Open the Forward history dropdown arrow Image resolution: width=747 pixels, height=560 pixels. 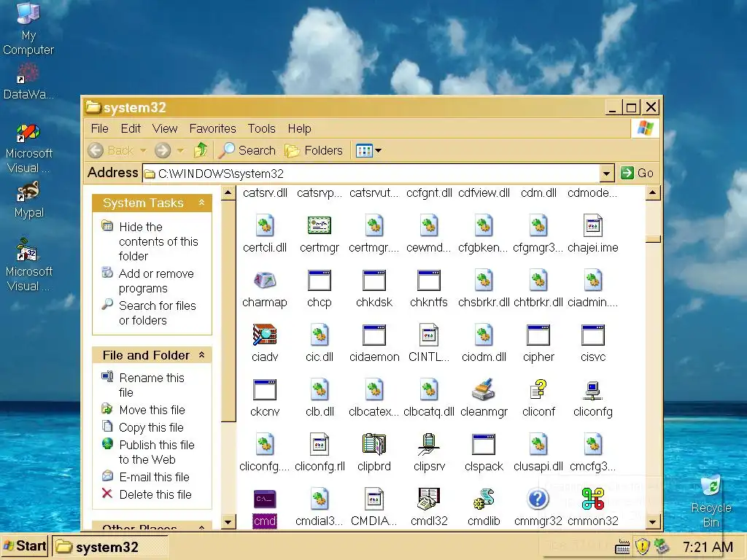[180, 150]
